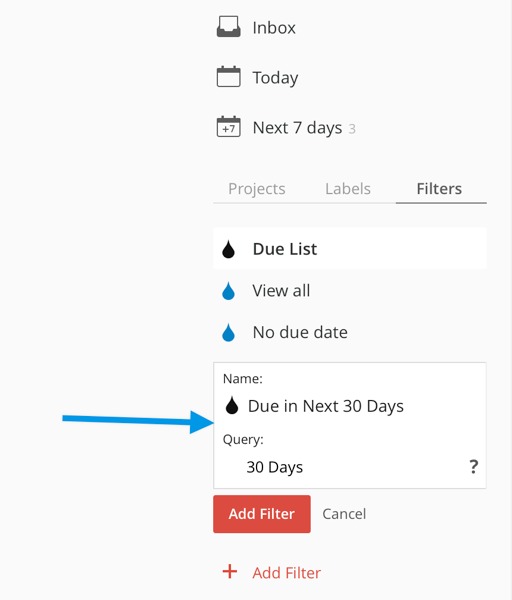Click the blue drop icon beside View all
Viewport: 512px width, 600px height.
[228, 291]
